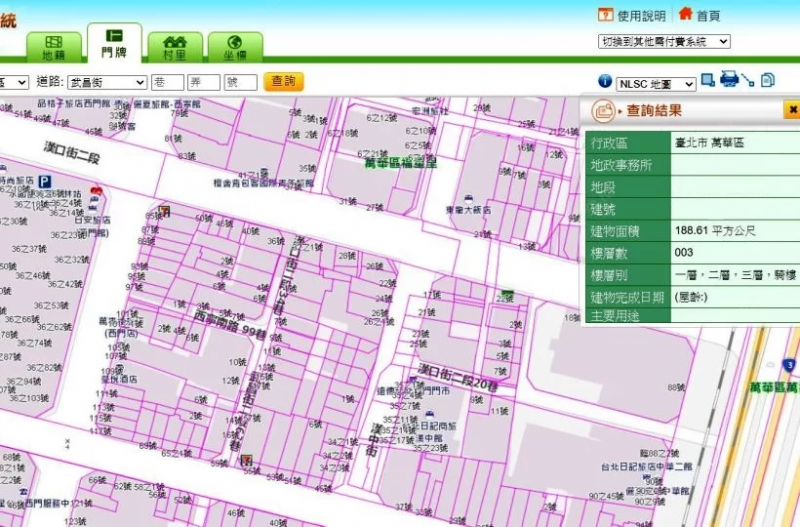Click the 號 input field

(240, 82)
